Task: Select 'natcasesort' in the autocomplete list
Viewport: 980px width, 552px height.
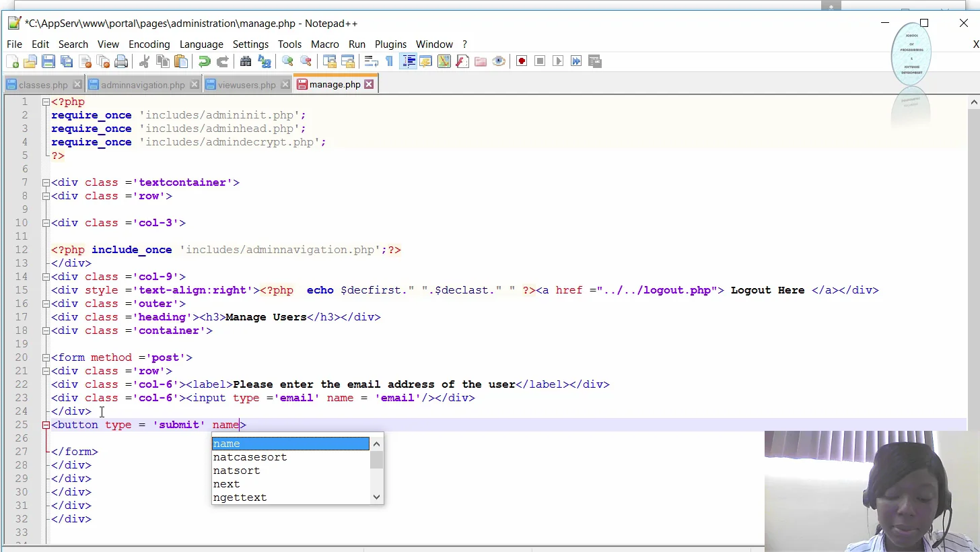Action: (x=250, y=457)
